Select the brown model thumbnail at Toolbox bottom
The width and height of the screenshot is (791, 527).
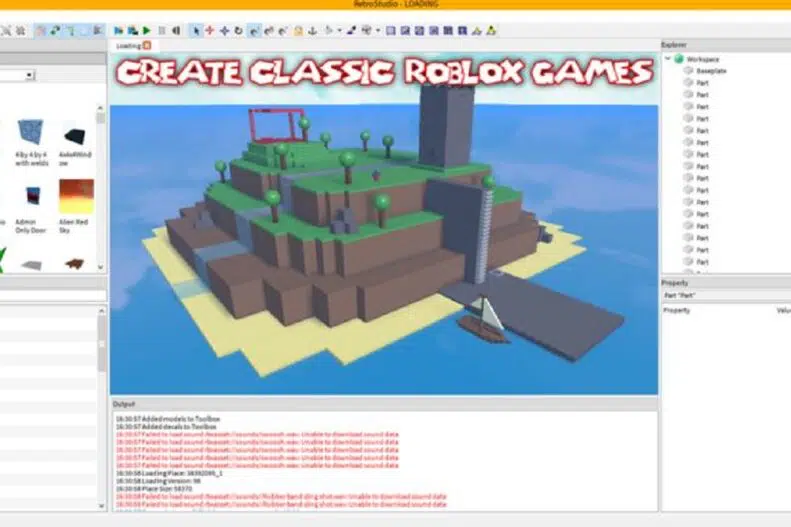tap(75, 264)
